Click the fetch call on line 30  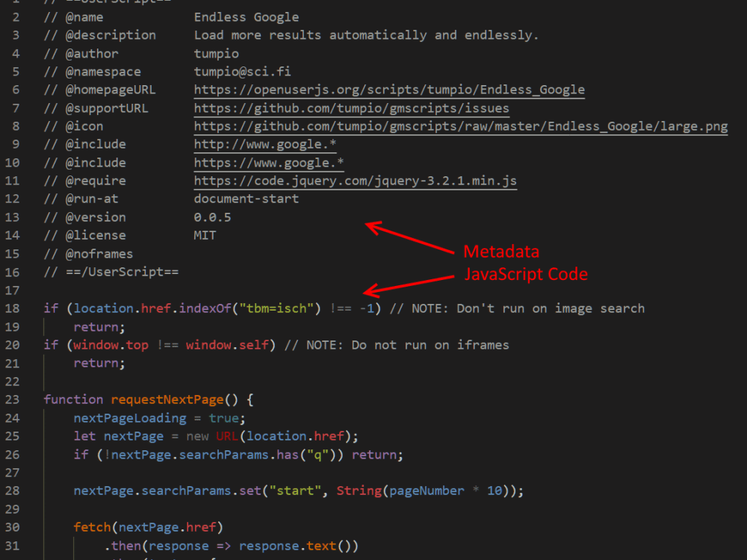(x=91, y=526)
